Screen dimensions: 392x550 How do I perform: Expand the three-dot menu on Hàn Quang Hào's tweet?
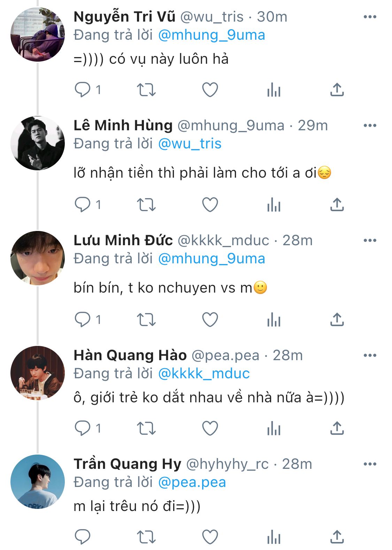point(370,355)
